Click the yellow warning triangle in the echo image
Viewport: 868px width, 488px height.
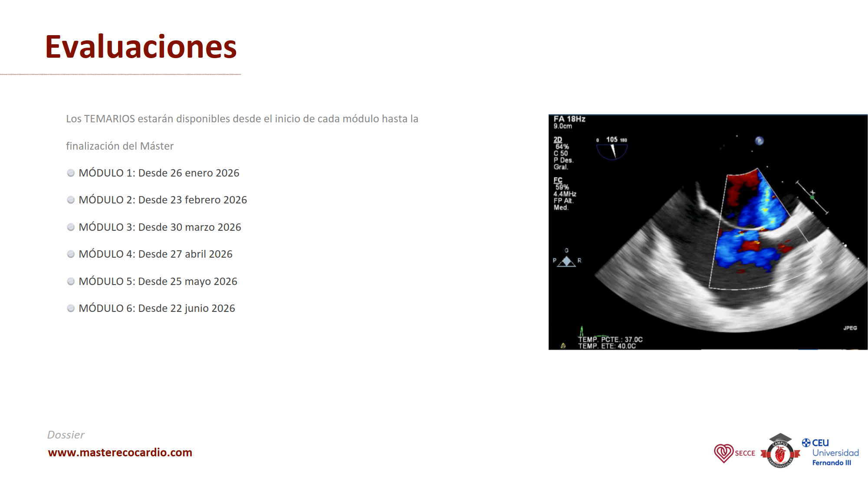point(563,346)
